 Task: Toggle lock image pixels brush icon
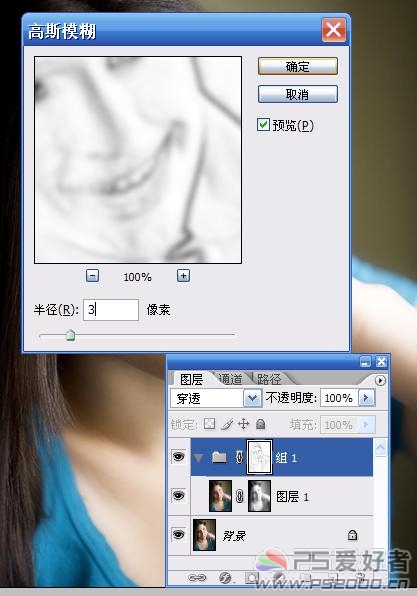(227, 424)
